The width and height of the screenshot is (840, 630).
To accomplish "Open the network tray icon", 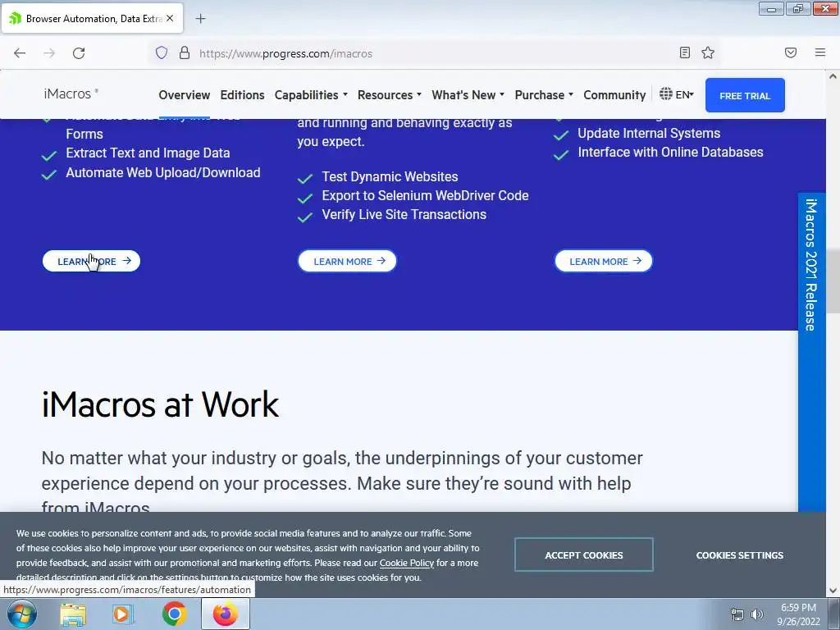I will click(737, 614).
